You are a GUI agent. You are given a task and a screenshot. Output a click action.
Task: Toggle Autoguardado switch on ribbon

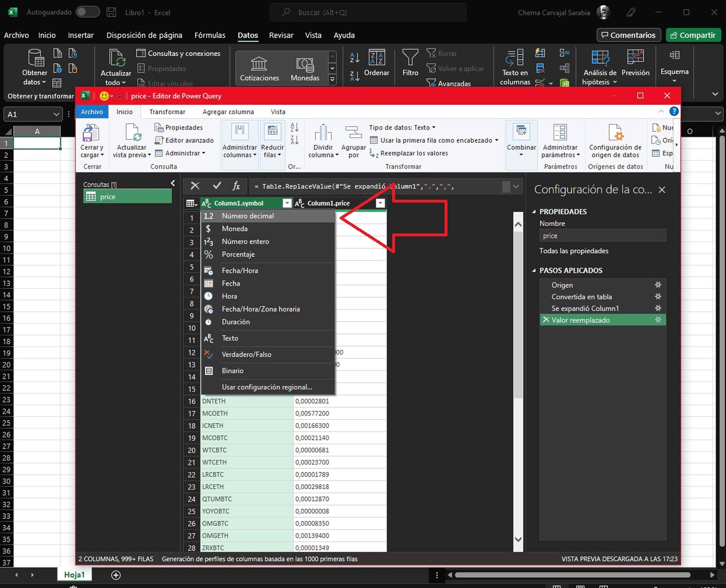click(x=89, y=11)
